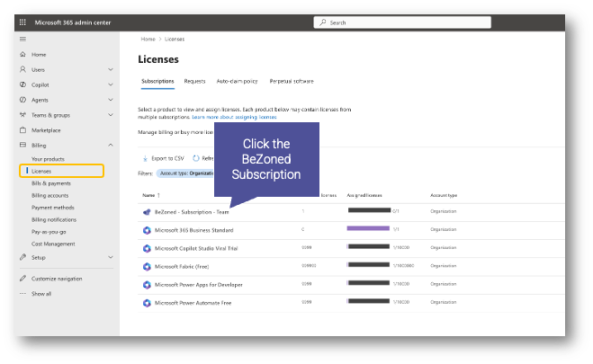593x364 pixels.
Task: Expand the Agents navigation section
Action: [x=111, y=100]
